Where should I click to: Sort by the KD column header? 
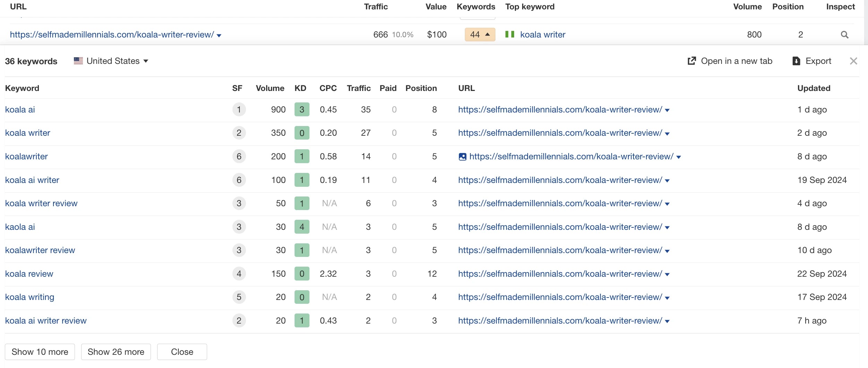point(300,88)
